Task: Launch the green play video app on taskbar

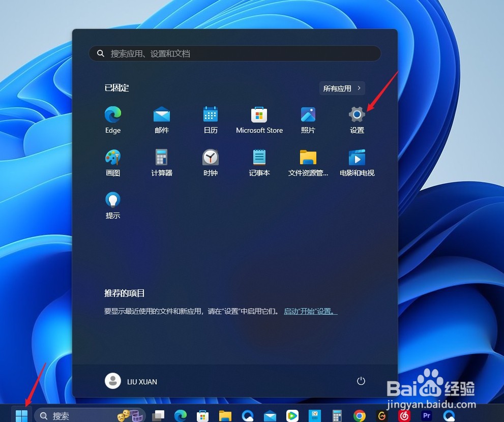Action: point(292,415)
